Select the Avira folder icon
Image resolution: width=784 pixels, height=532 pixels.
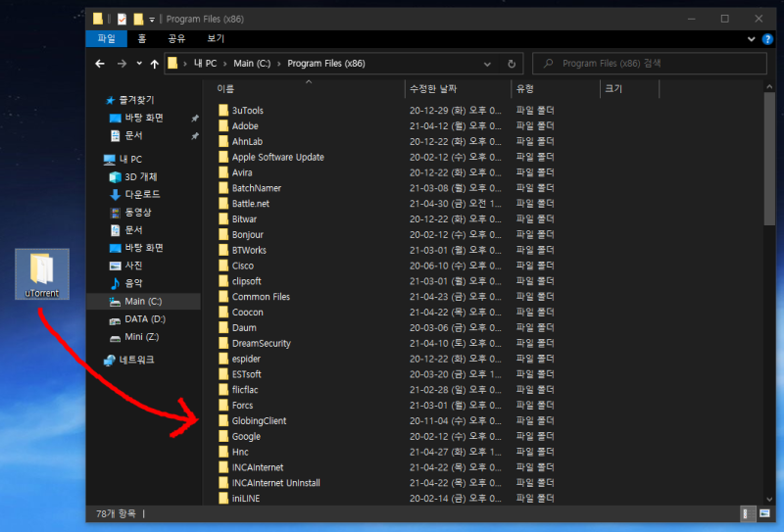[223, 172]
